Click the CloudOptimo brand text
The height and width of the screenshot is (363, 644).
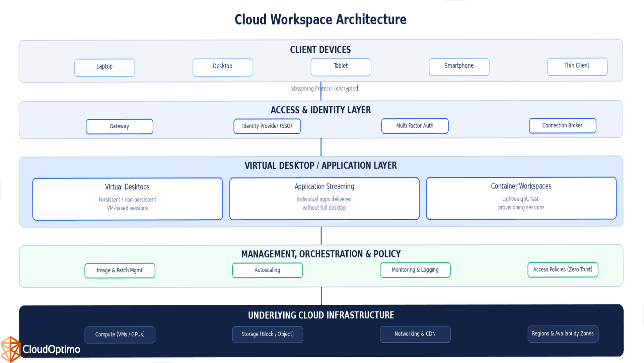(x=51, y=349)
